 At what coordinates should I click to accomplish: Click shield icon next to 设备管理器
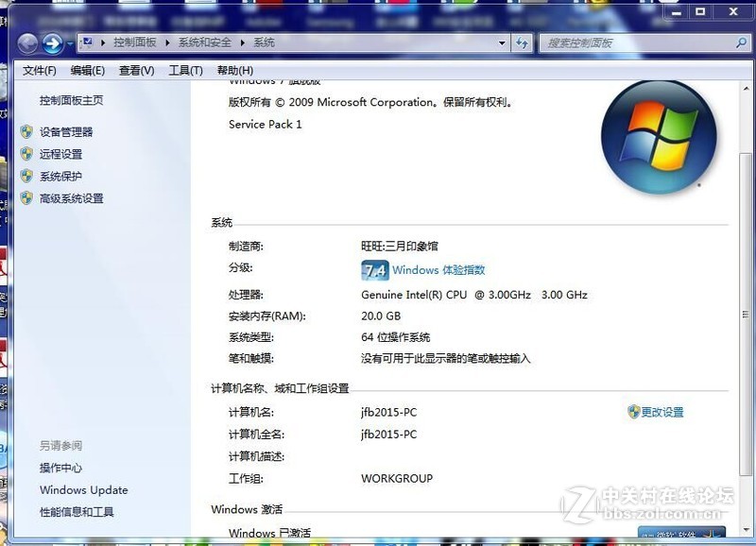click(27, 131)
